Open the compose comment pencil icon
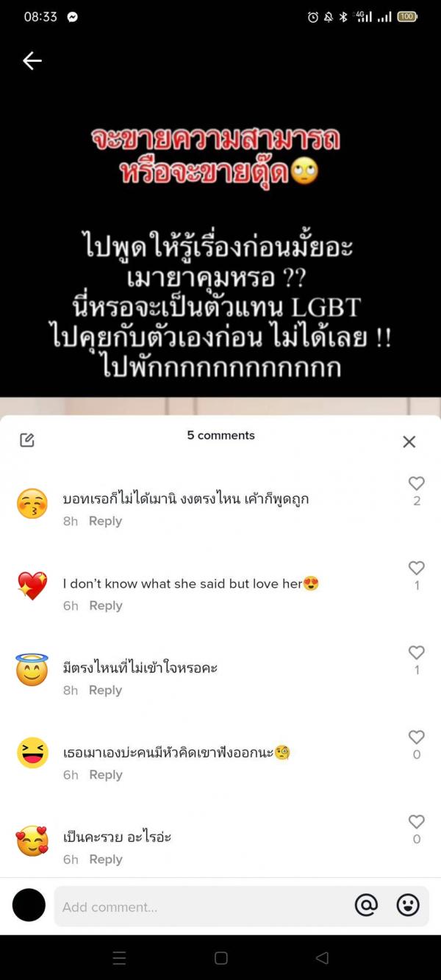The width and height of the screenshot is (441, 980). pyautogui.click(x=27, y=440)
